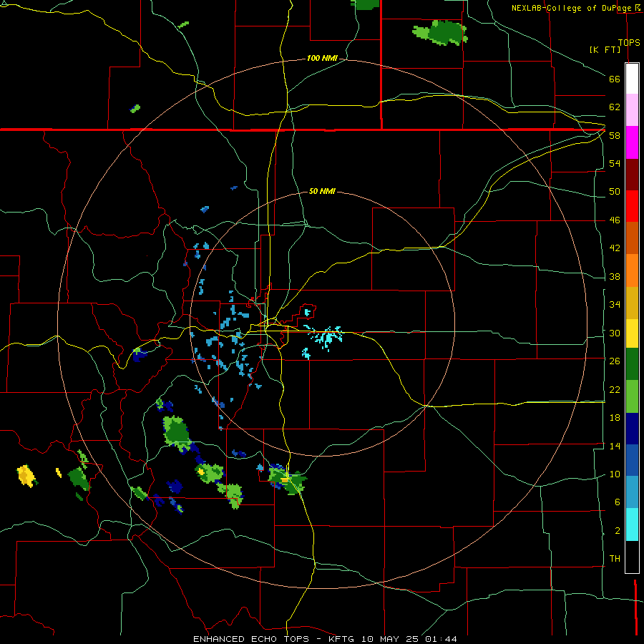The image size is (644, 644).
Task: Click the "54" legend value
Action: click(x=615, y=163)
